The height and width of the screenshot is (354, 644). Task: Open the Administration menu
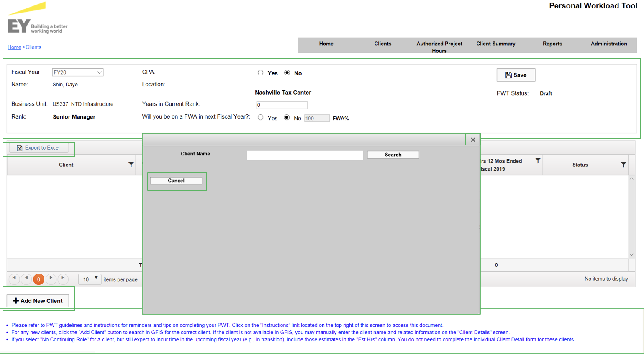pyautogui.click(x=609, y=44)
